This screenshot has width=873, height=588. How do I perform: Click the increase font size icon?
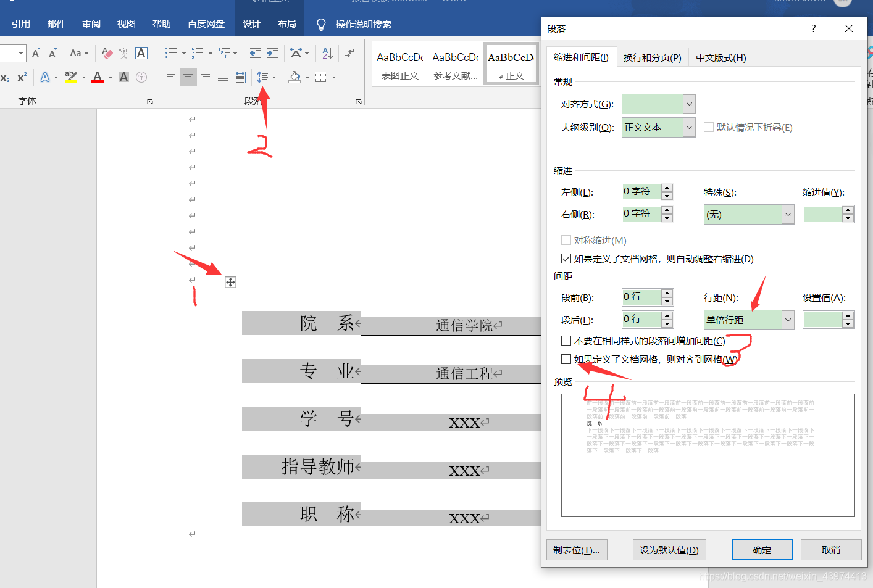(36, 53)
